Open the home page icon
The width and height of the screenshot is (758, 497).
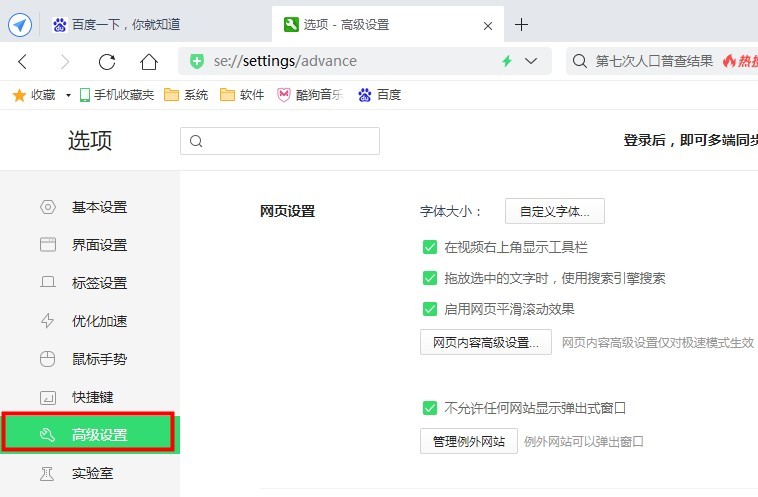pyautogui.click(x=149, y=61)
